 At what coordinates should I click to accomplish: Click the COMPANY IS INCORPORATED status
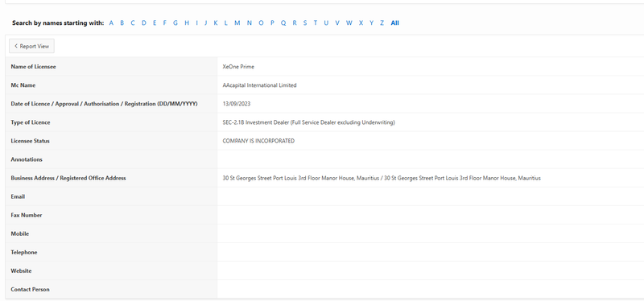[258, 141]
